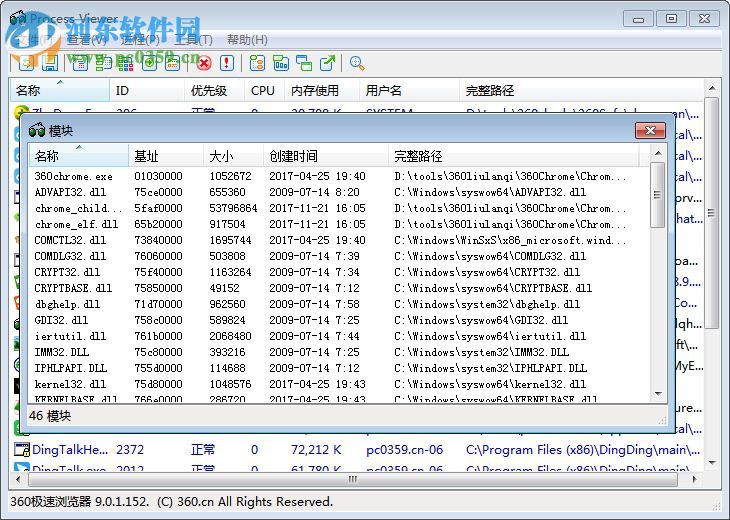Click 名称 column header in main process list

click(x=60, y=90)
